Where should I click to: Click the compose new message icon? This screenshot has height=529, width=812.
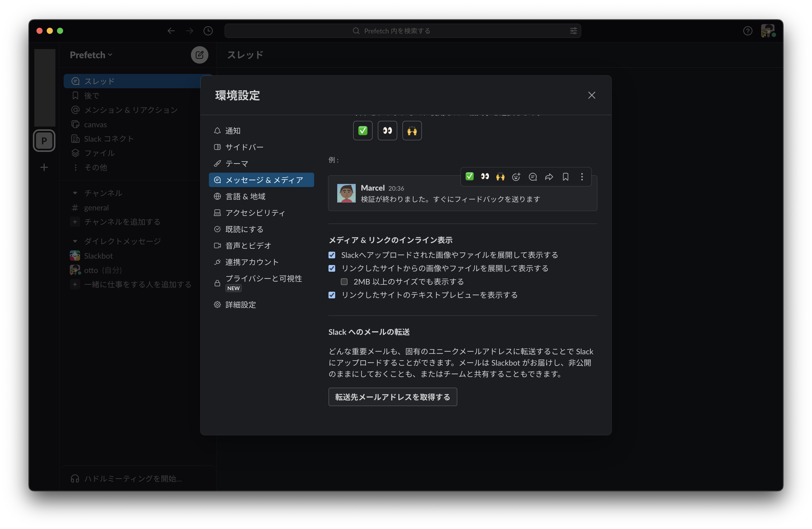[199, 55]
